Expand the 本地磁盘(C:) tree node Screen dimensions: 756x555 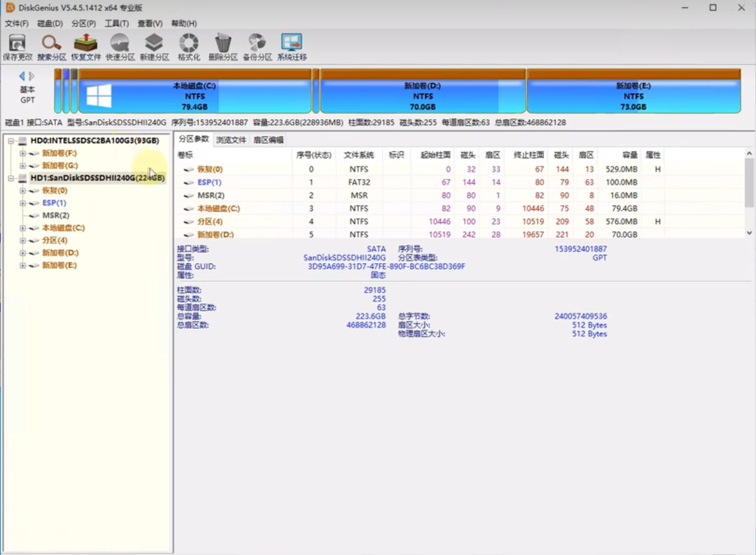pyautogui.click(x=23, y=228)
